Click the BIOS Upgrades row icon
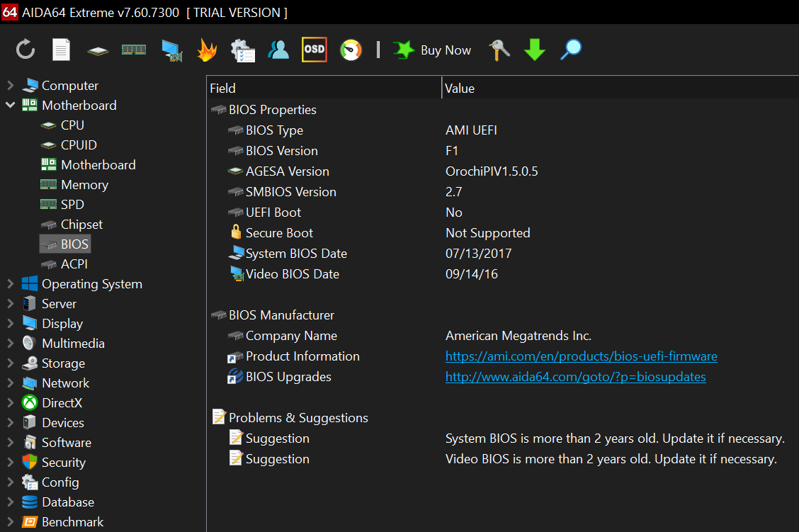 (235, 377)
